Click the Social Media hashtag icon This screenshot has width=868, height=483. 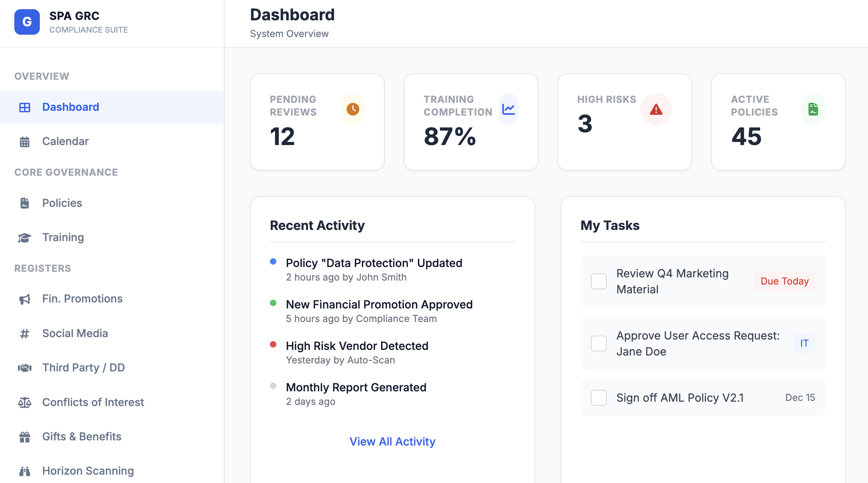(25, 333)
